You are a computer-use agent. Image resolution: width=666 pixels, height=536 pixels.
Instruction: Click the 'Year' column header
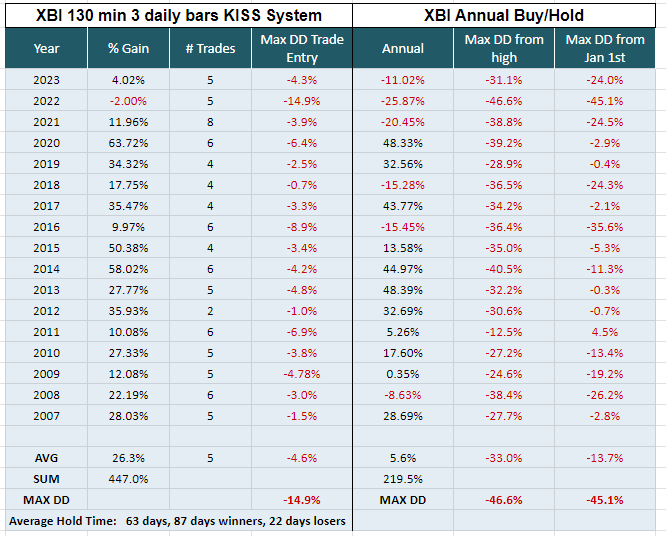[46, 48]
